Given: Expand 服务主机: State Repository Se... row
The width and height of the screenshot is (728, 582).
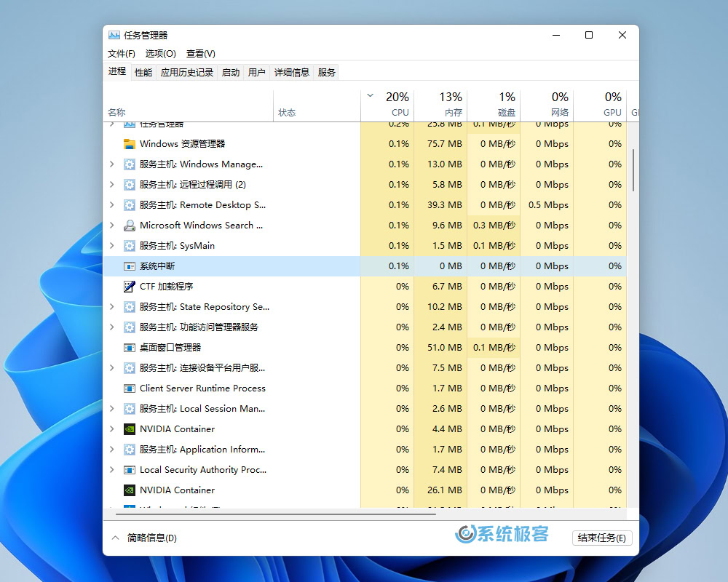Looking at the screenshot, I should pos(112,307).
